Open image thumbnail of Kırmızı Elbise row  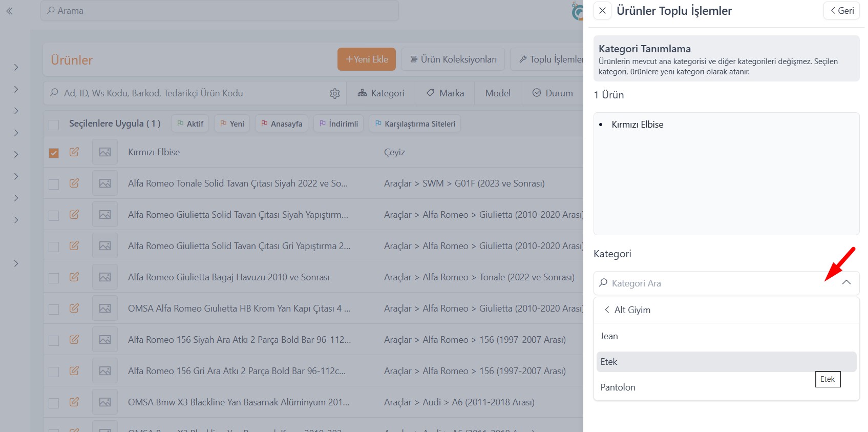click(105, 152)
